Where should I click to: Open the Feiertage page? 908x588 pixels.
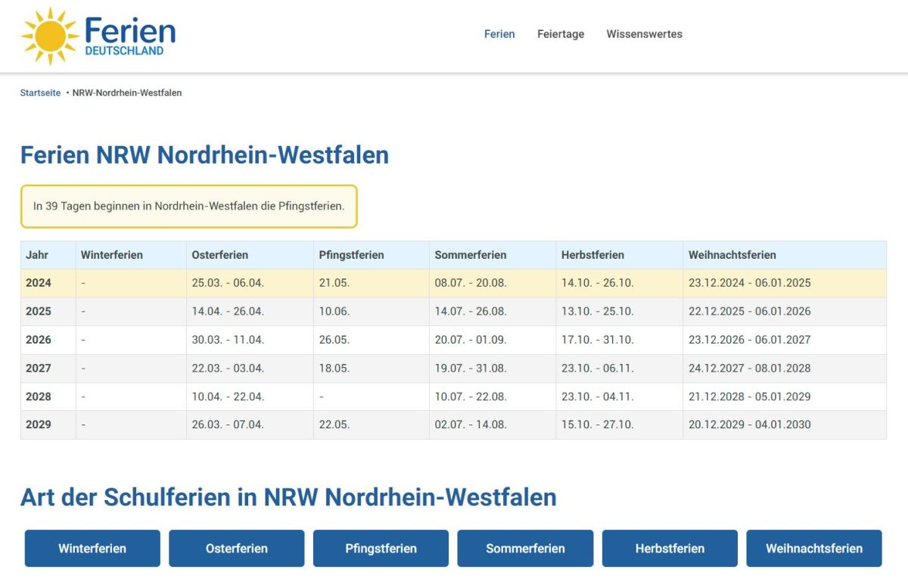(561, 34)
